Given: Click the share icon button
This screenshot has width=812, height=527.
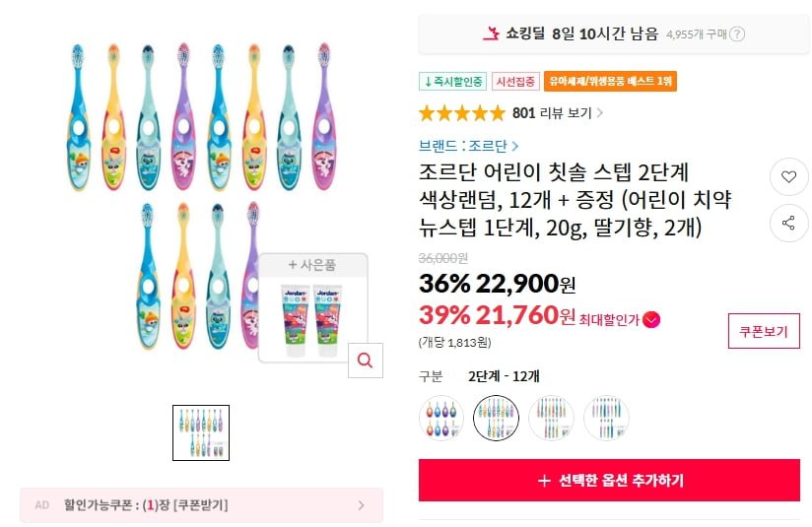Looking at the screenshot, I should click(x=788, y=223).
